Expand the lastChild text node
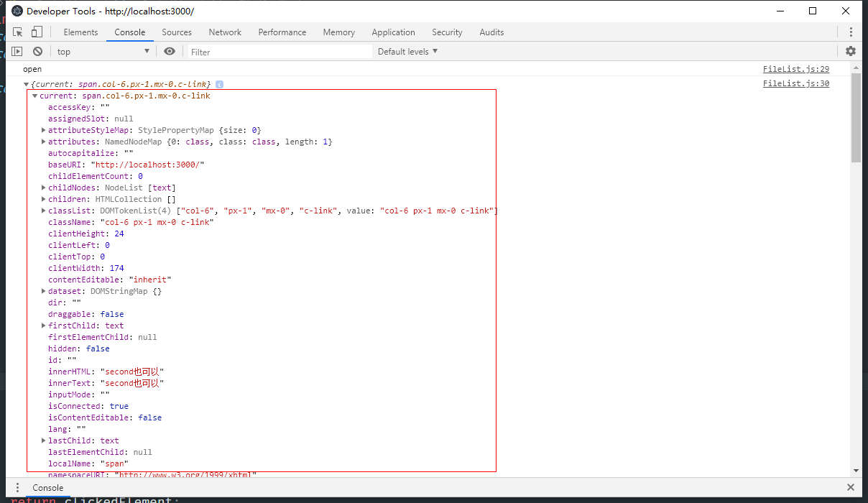Viewport: 868px width, 503px height. (x=44, y=440)
